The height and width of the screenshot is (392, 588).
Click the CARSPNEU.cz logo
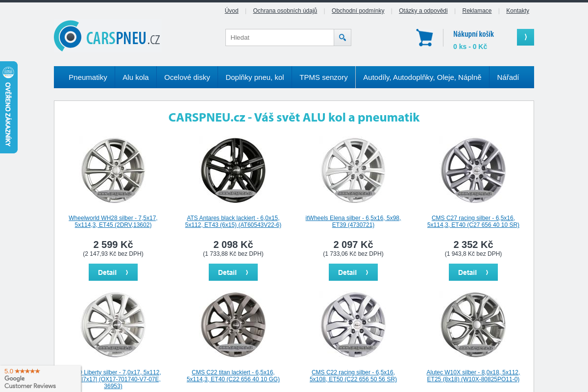106,36
